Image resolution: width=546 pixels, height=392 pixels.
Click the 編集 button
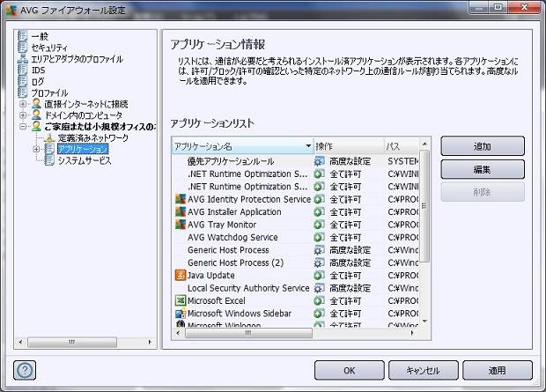[x=483, y=169]
